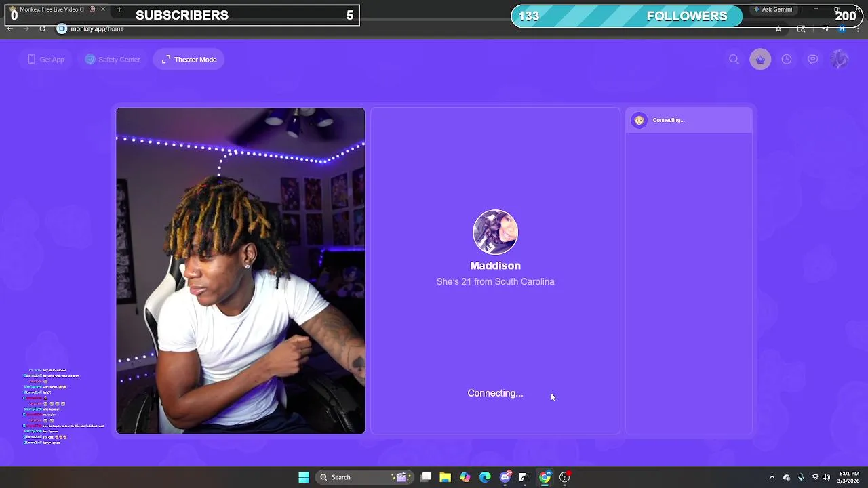Open a new Chrome tab
This screenshot has height=488, width=868.
point(119,9)
